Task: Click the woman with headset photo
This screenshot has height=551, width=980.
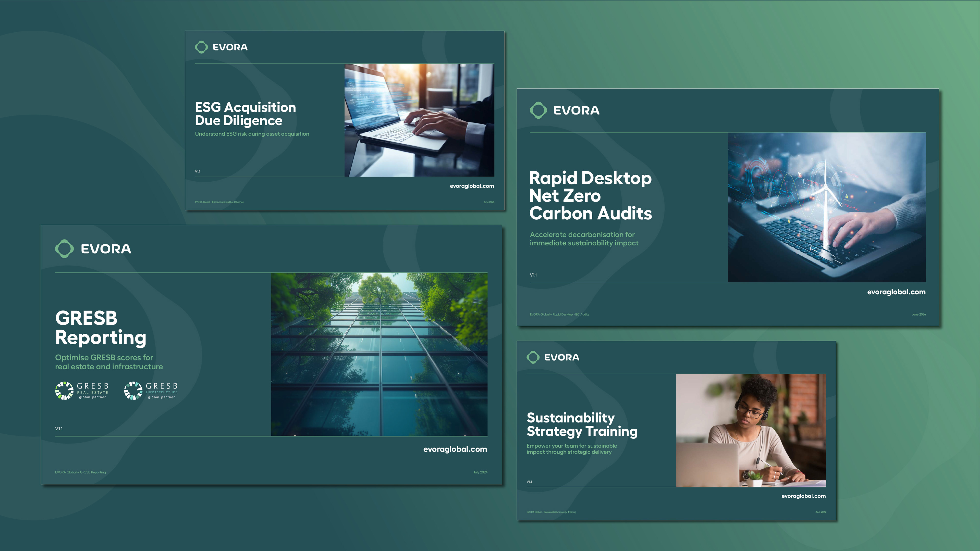Action: 751,430
